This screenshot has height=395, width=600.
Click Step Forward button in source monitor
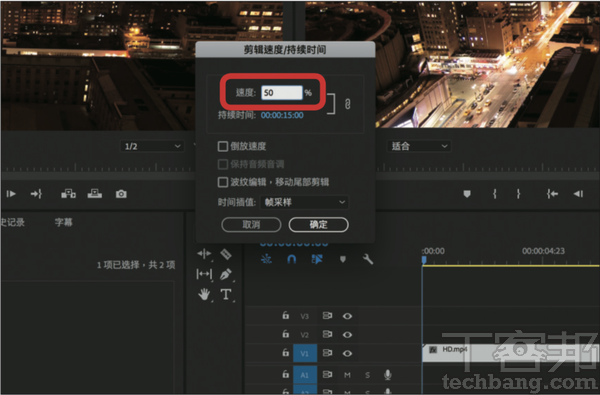pyautogui.click(x=11, y=194)
